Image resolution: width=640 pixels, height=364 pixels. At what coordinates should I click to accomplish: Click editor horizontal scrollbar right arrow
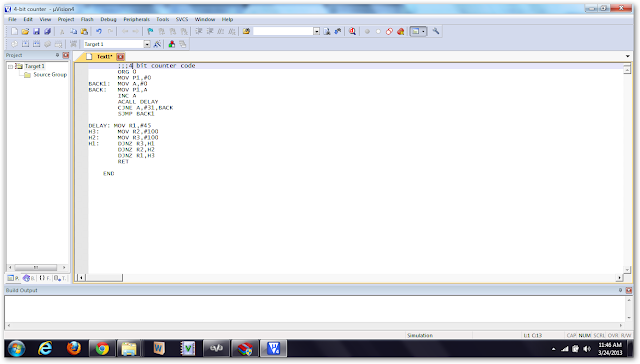(620, 278)
